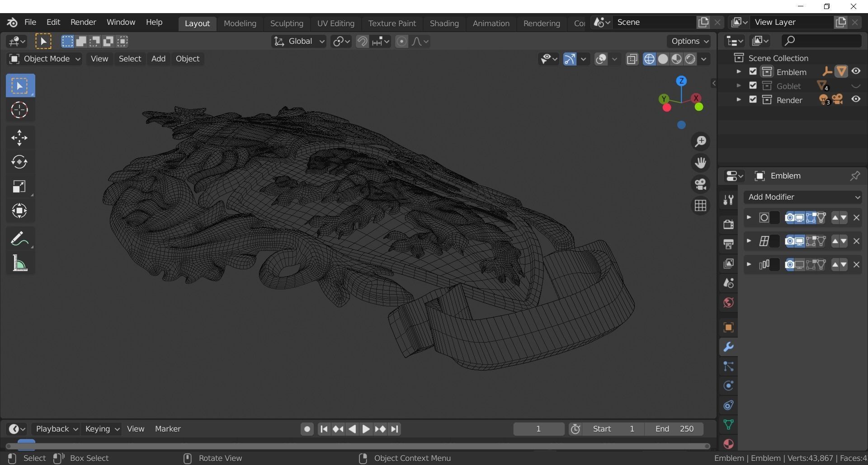The width and height of the screenshot is (868, 465).
Task: Toggle the camera view icon
Action: pyautogui.click(x=700, y=184)
